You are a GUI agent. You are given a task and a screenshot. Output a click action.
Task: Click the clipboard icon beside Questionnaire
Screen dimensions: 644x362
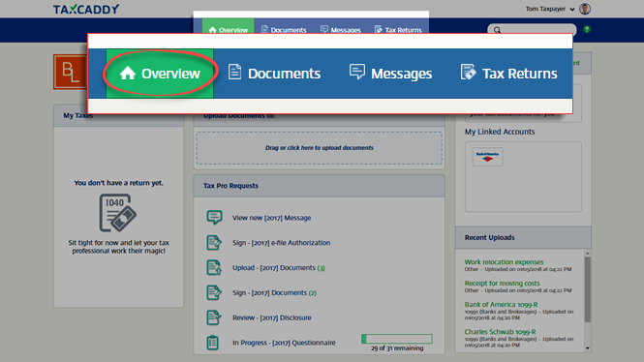[213, 343]
